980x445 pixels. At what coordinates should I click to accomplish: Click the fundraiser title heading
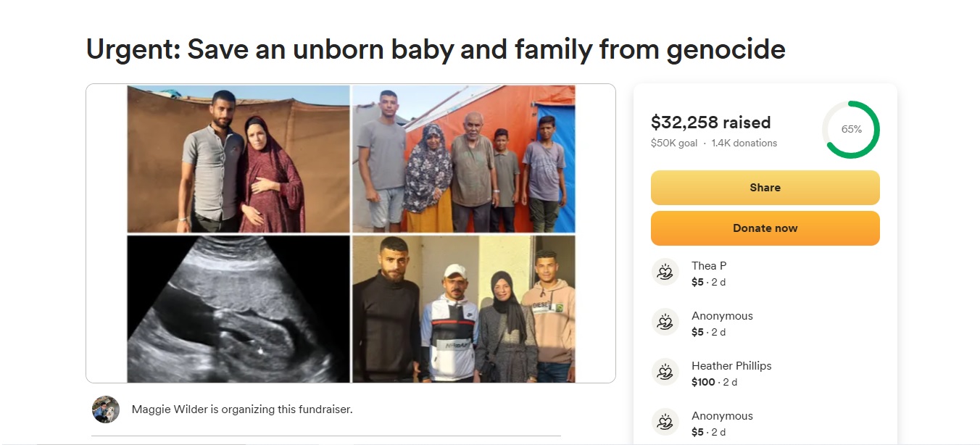pos(436,49)
